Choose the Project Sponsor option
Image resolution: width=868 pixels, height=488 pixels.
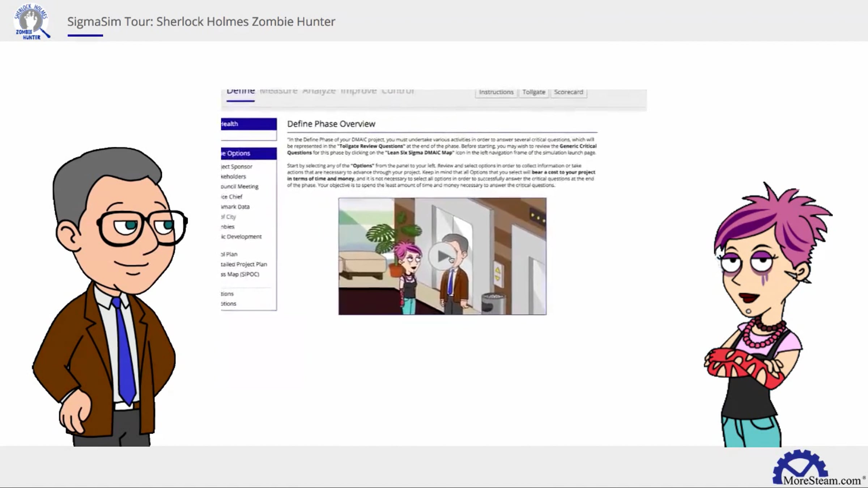coord(237,167)
